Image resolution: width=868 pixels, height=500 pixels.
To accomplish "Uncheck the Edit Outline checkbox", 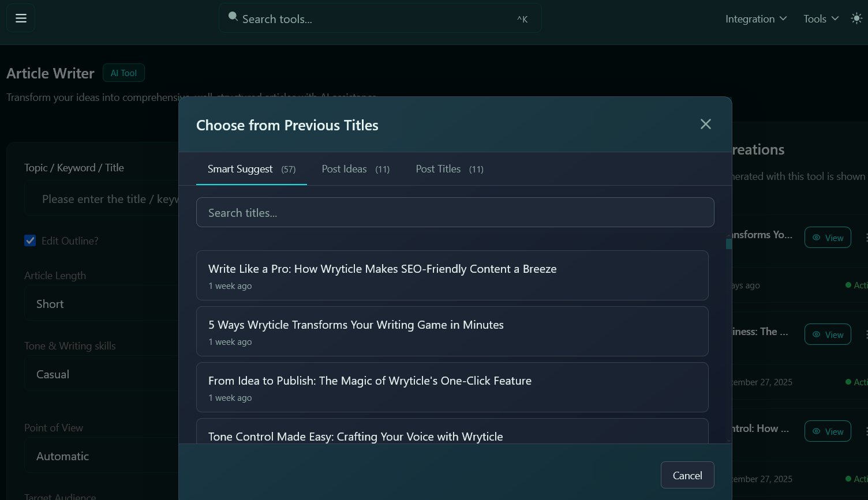I will coord(30,240).
